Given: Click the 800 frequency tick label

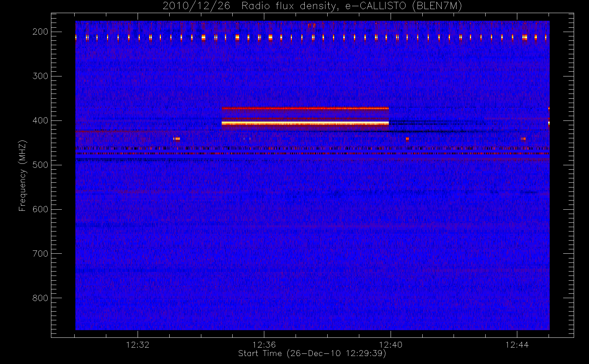Looking at the screenshot, I should coord(40,298).
